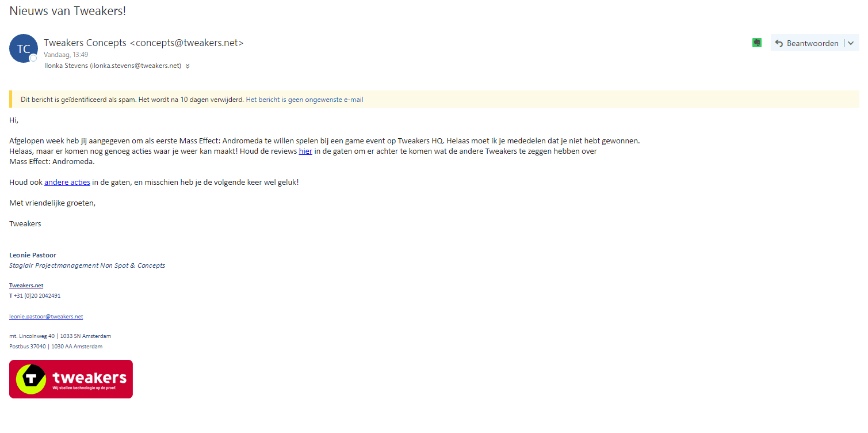Follow the "andere acties" link

coord(67,183)
